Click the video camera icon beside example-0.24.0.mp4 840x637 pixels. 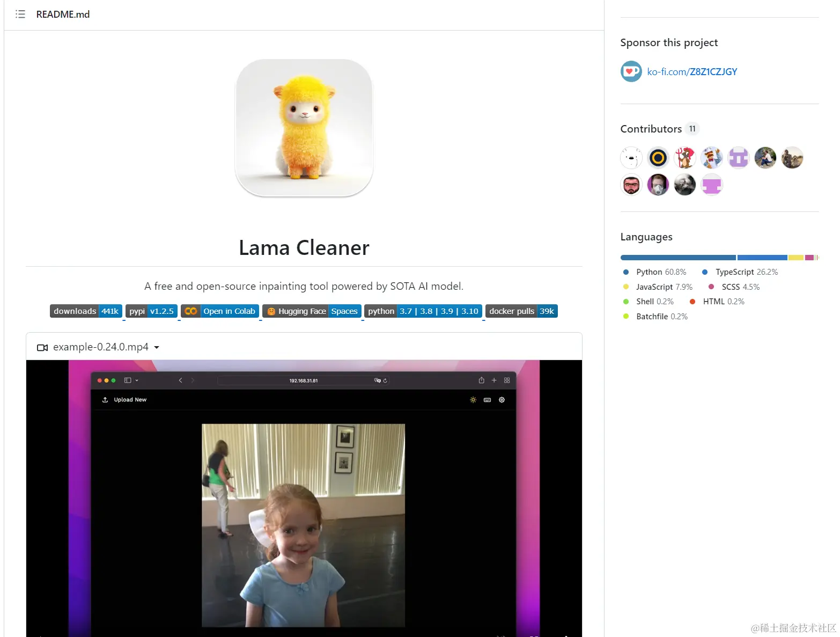pyautogui.click(x=42, y=348)
